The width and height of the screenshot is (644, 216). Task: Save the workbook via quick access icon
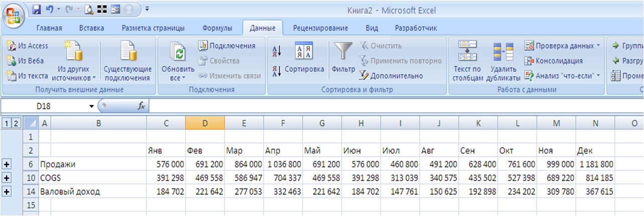coord(37,9)
